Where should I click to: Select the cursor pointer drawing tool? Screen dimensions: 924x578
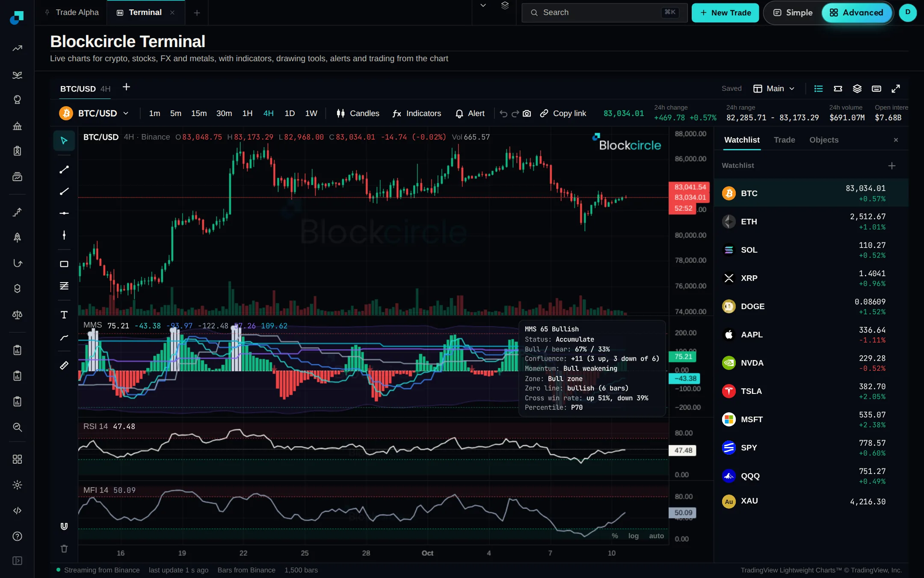64,141
